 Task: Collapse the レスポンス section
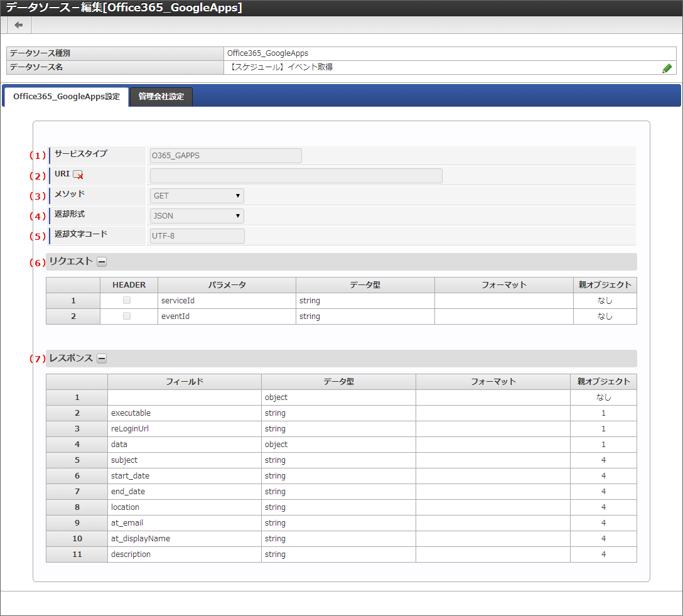(102, 359)
